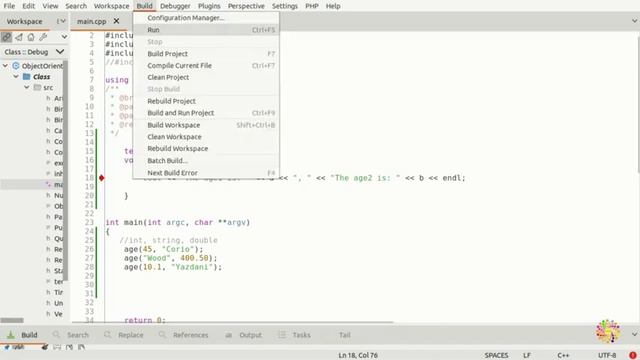The width and height of the screenshot is (640, 360).
Task: Open the editor tab list chevron at far right
Action: click(634, 21)
